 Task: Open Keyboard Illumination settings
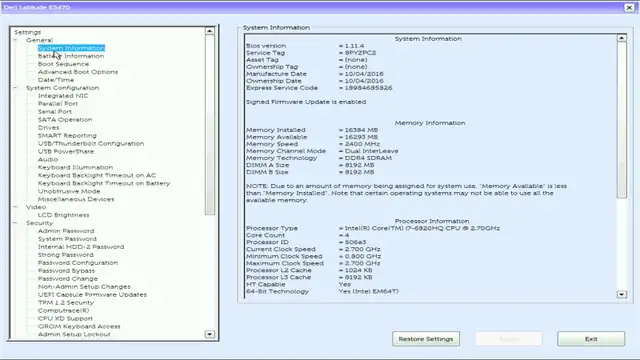[76, 167]
